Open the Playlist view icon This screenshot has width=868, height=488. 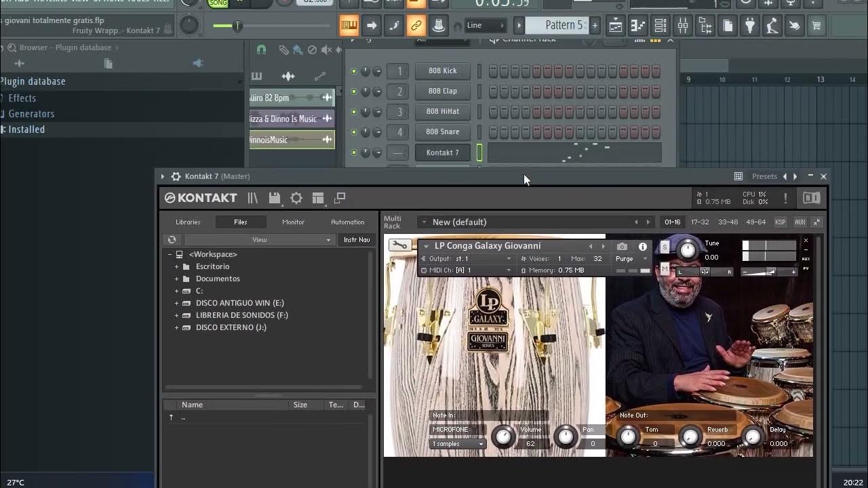tap(616, 26)
